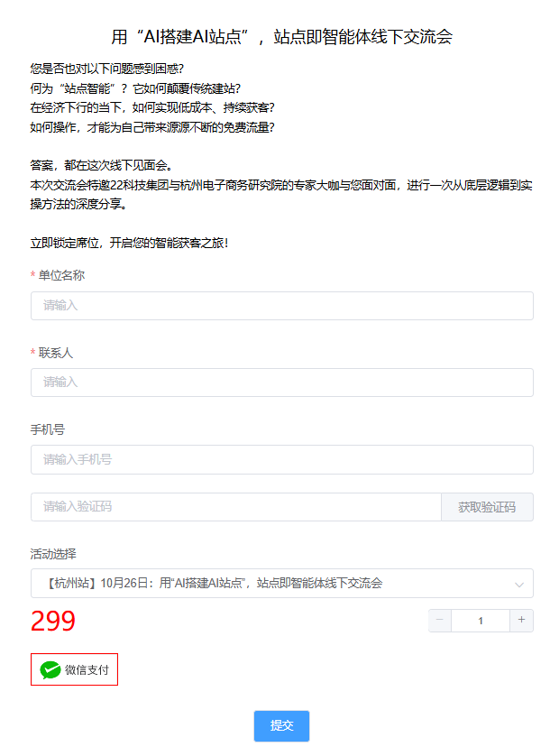Screen dimensions: 559x756
Task: Click the 立即锁定席位 call-to-action sentence
Action: [x=129, y=243]
